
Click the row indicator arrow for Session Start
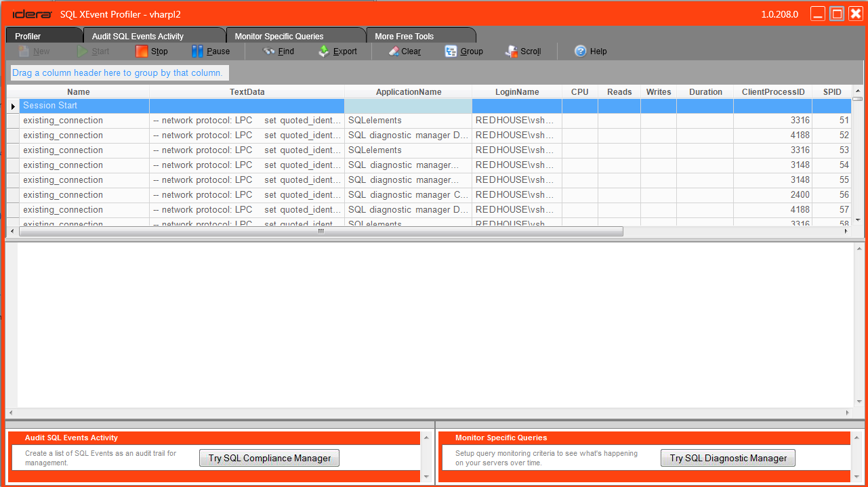pyautogui.click(x=13, y=106)
